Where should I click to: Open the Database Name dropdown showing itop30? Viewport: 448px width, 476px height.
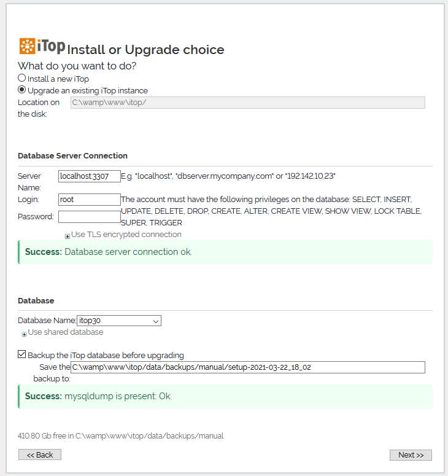(119, 321)
